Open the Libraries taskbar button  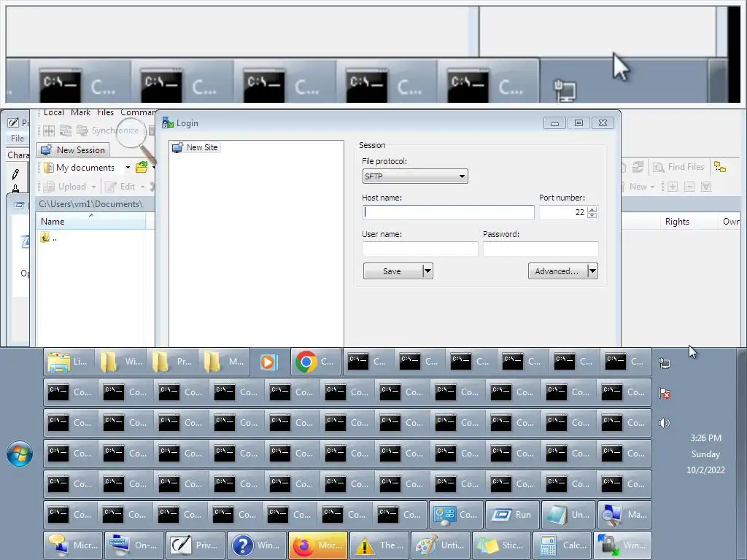(69, 362)
